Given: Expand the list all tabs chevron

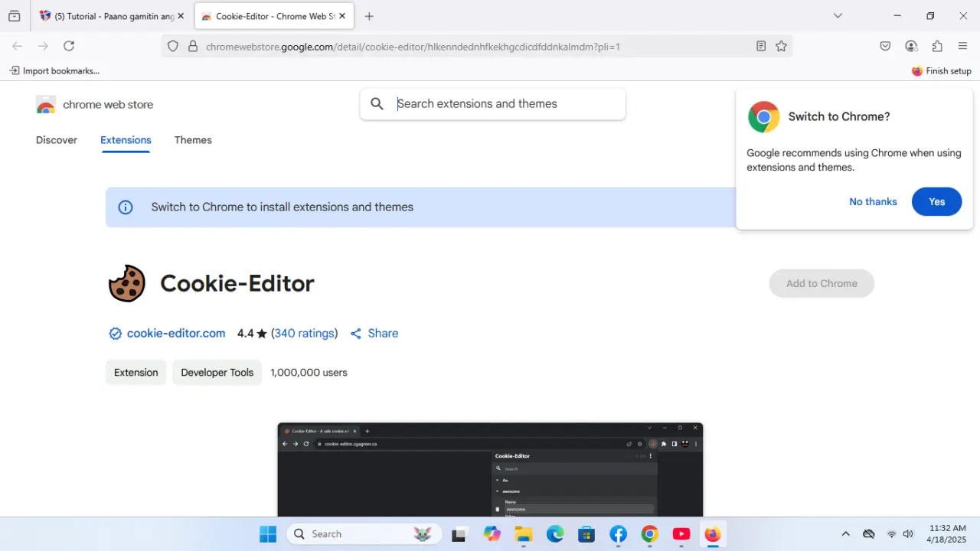Looking at the screenshot, I should (x=838, y=16).
